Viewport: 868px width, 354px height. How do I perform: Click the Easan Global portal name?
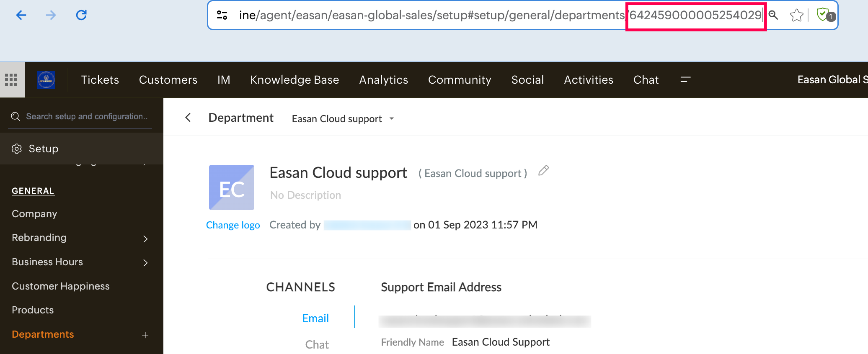[x=832, y=80]
